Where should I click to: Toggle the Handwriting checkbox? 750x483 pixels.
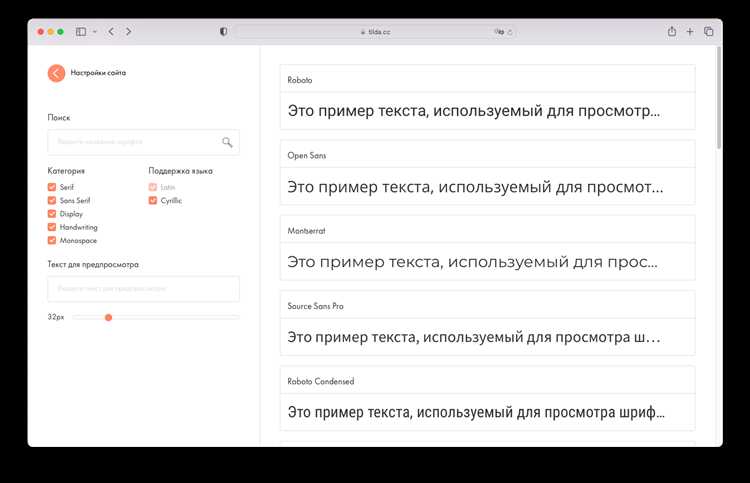(x=52, y=227)
